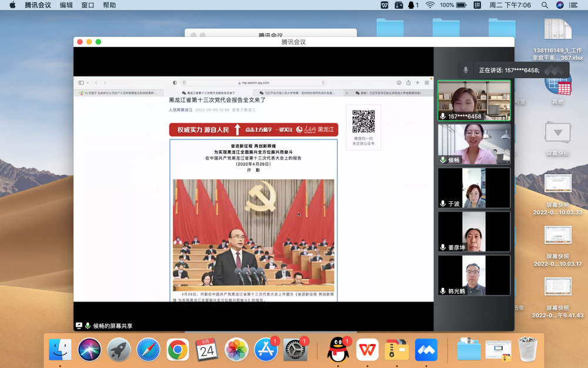
Task: Open Siri from the menu bar
Action: (560, 5)
